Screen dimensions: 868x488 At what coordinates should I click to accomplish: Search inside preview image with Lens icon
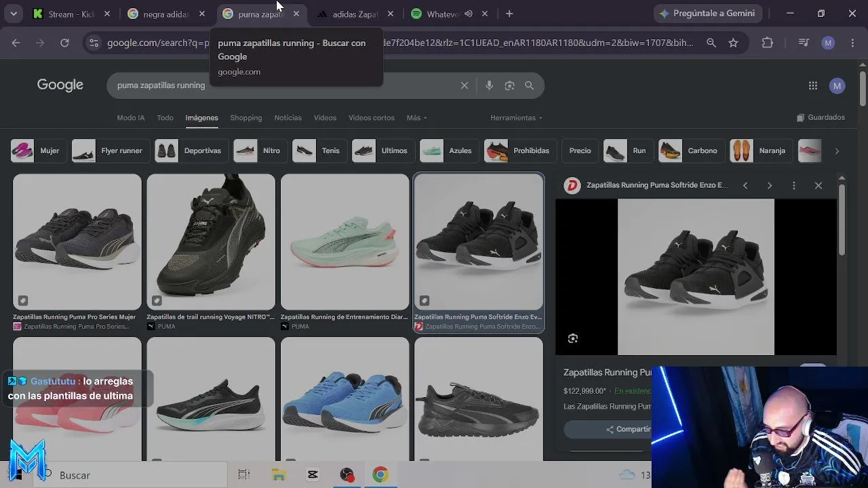[x=573, y=338]
